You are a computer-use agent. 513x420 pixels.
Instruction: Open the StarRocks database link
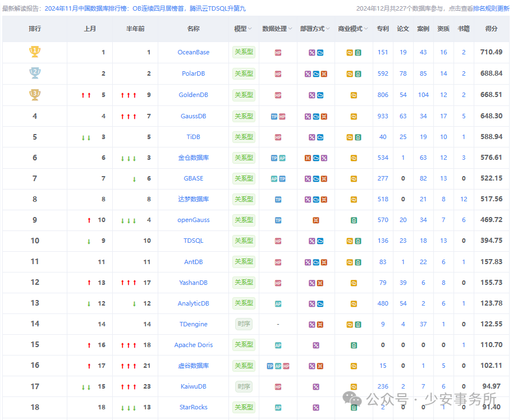click(x=193, y=407)
